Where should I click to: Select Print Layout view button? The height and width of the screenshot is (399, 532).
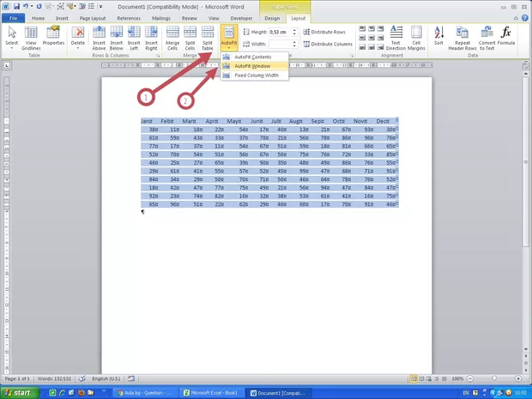[x=414, y=378]
